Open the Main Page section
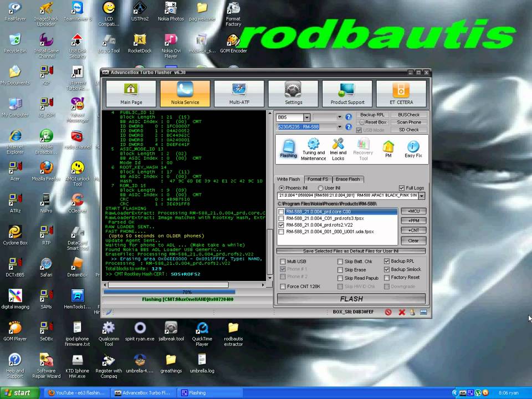 (x=131, y=93)
